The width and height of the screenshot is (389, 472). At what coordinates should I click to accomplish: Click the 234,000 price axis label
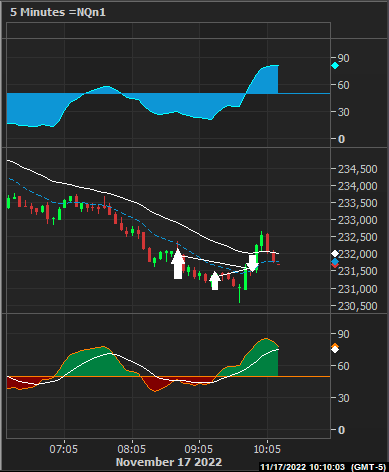(358, 186)
